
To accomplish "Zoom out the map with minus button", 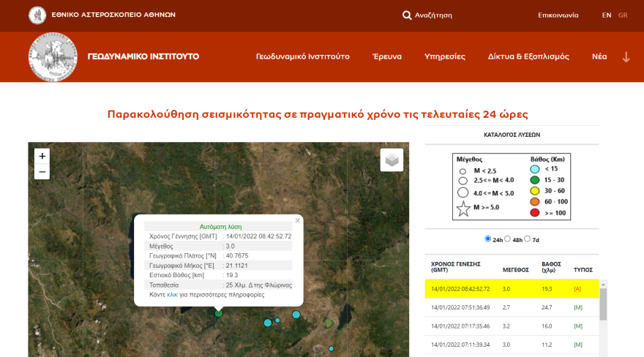I will 42,172.
